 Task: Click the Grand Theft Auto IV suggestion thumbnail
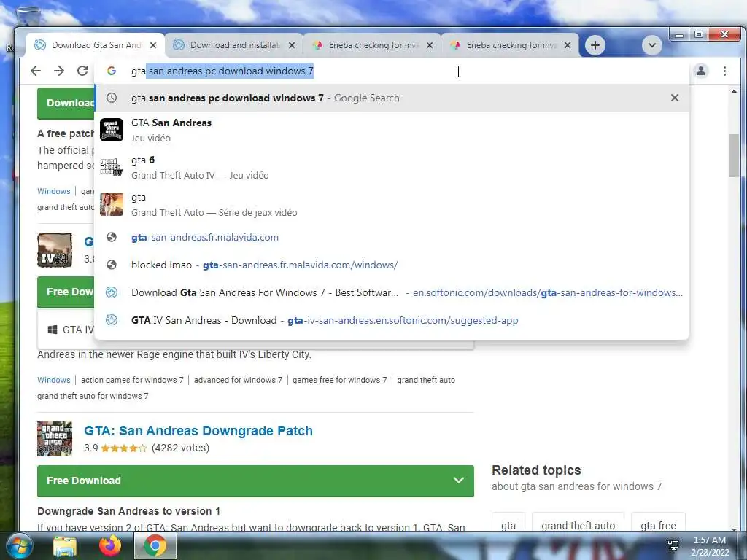click(x=112, y=167)
